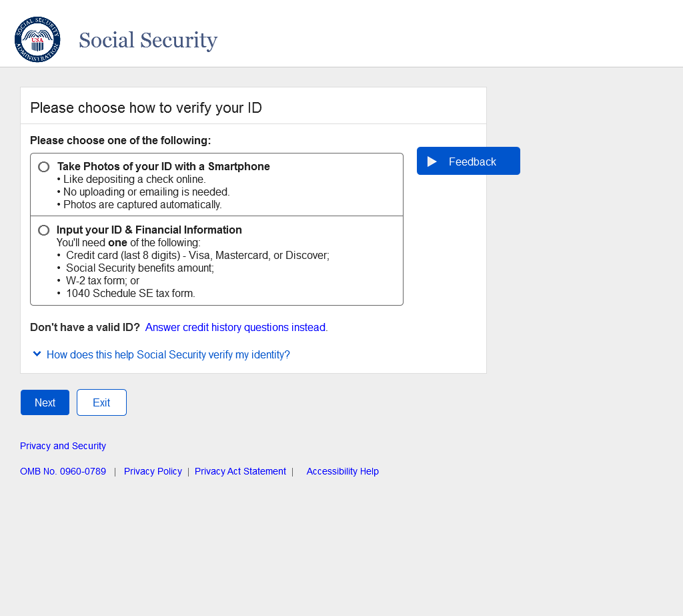Select the Input ID & Financial Information radio

44,230
